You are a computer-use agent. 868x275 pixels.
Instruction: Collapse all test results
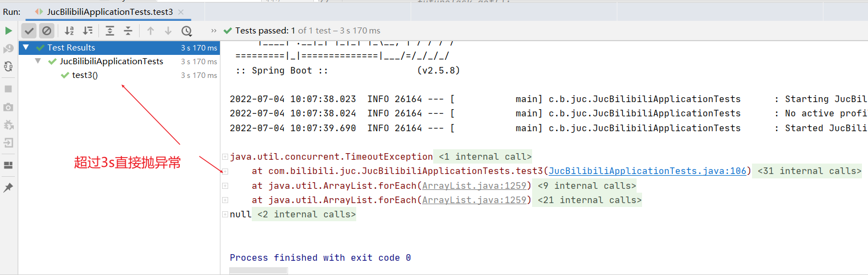point(128,31)
